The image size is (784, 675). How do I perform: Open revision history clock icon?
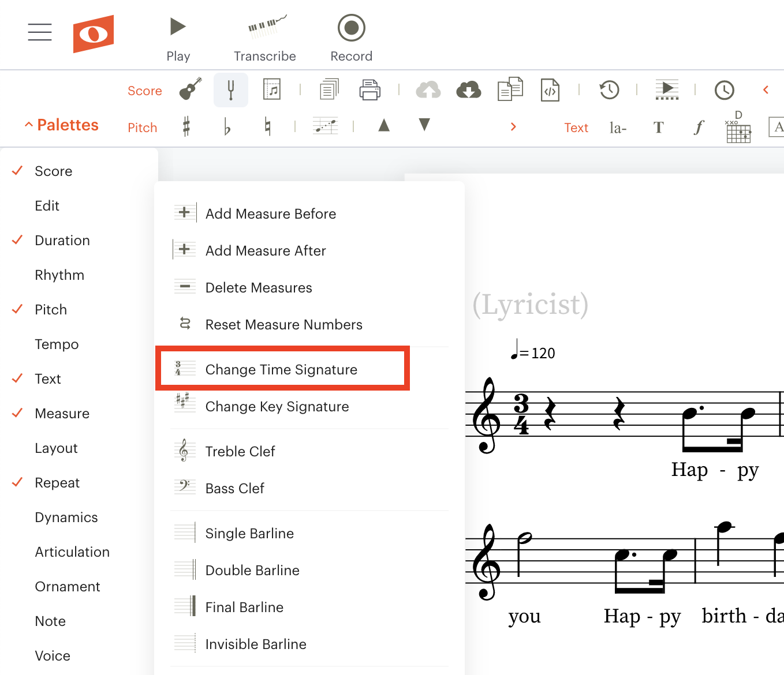coord(609,90)
